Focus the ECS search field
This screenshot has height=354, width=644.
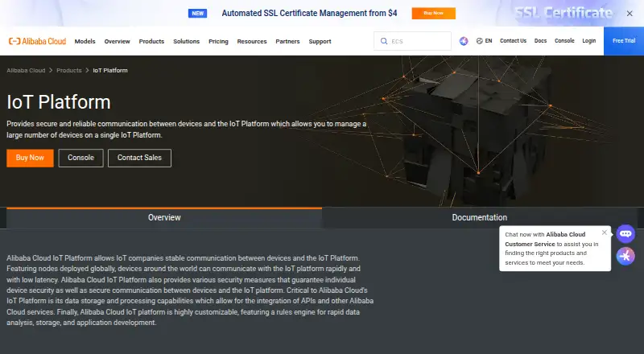pyautogui.click(x=412, y=41)
